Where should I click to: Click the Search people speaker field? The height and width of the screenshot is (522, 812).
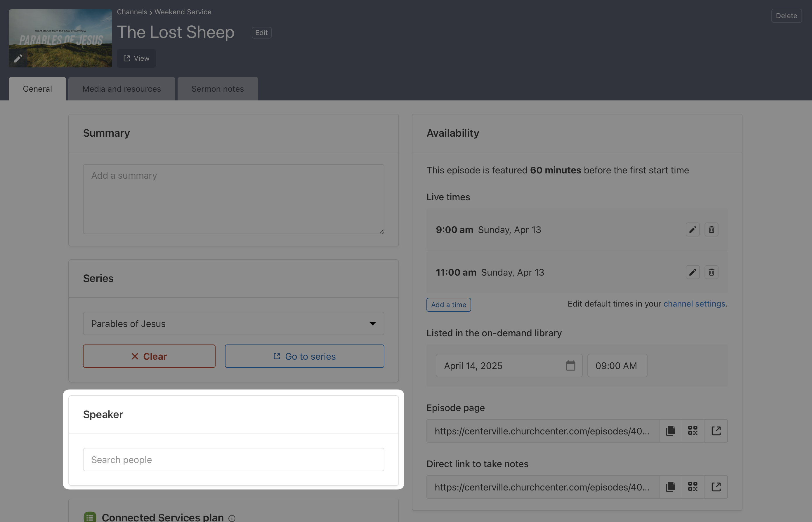pos(233,460)
